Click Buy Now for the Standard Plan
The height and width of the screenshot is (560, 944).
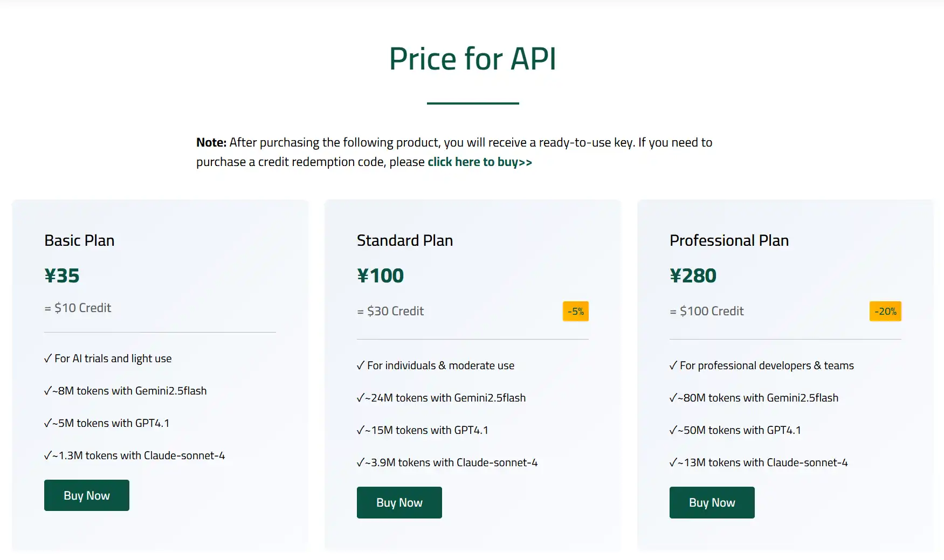tap(399, 502)
